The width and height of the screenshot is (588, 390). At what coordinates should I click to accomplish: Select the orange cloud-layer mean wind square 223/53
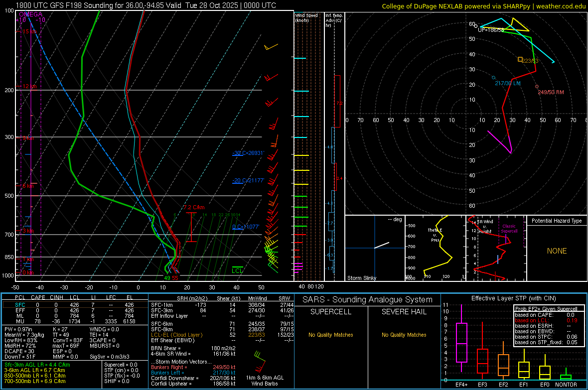coord(520,59)
